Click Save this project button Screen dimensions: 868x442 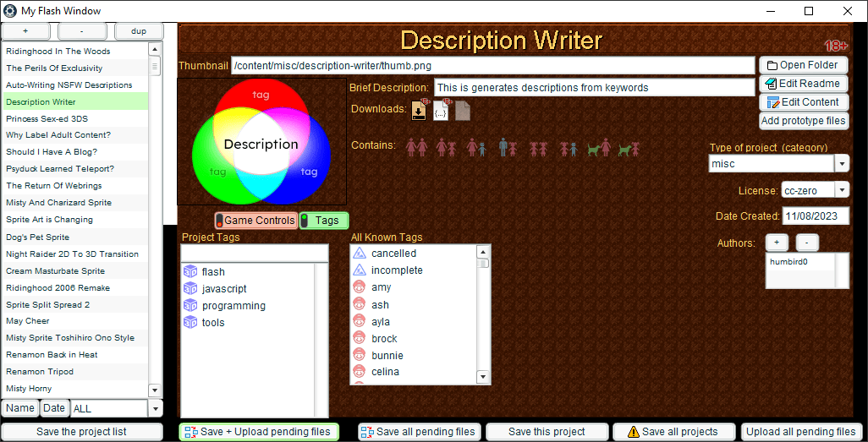tap(547, 432)
